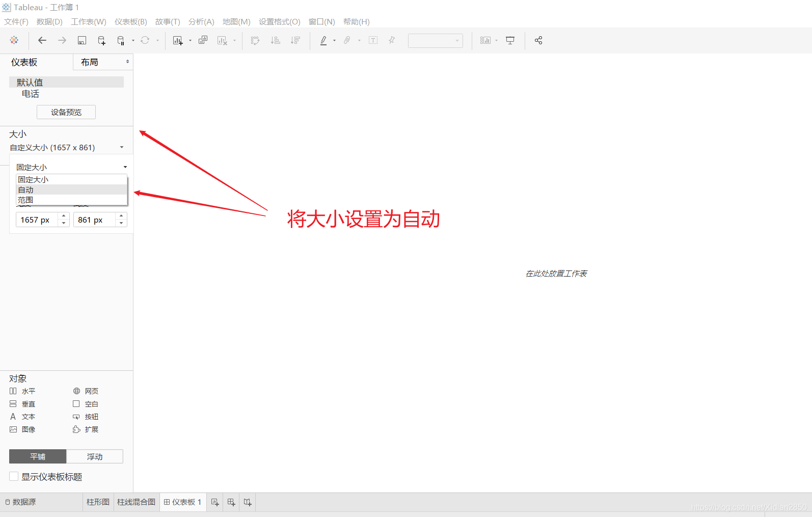Click the show/hide cards icon
The width and height of the screenshot is (812, 517).
(x=485, y=40)
